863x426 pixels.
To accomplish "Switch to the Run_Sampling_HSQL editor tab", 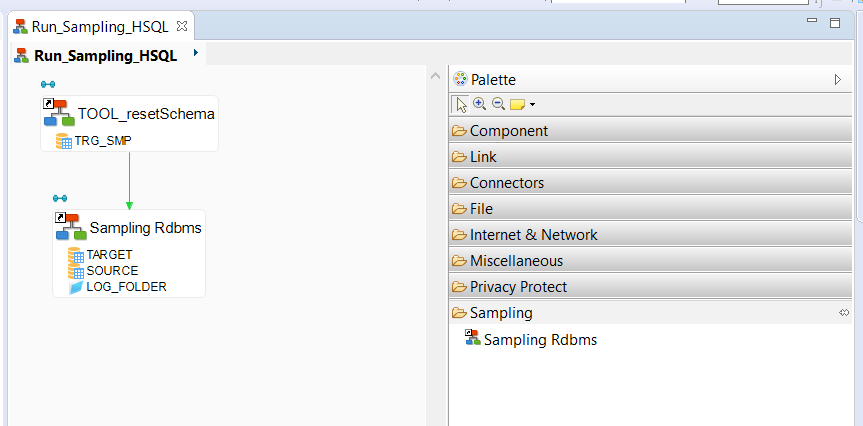I will click(100, 26).
